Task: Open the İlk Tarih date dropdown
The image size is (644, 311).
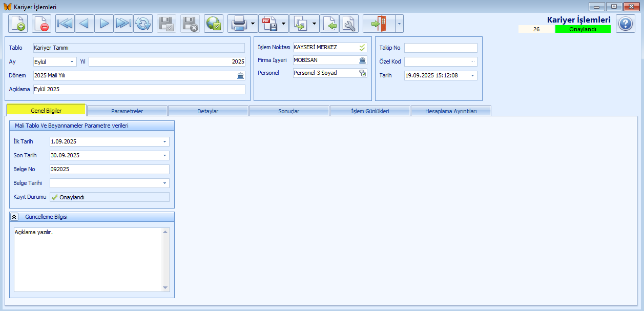Action: 164,141
